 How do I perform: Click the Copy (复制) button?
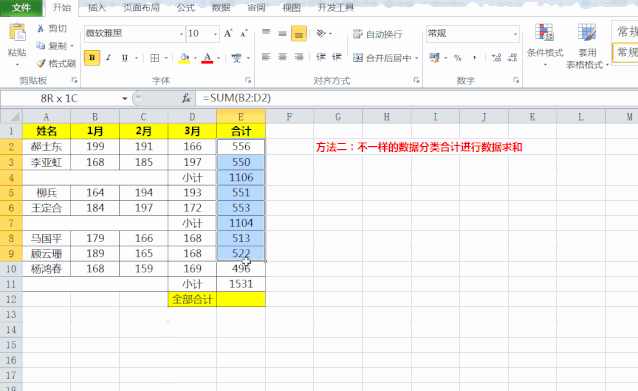(52, 46)
